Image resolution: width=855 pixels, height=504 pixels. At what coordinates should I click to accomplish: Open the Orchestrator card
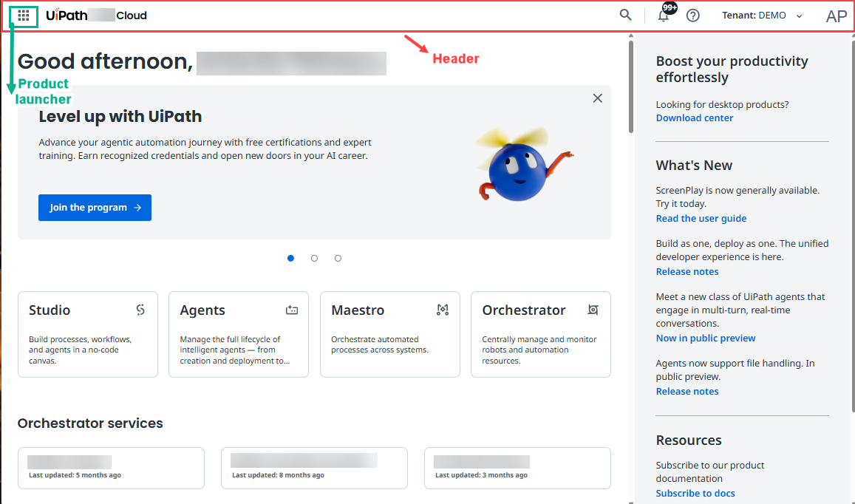[541, 334]
